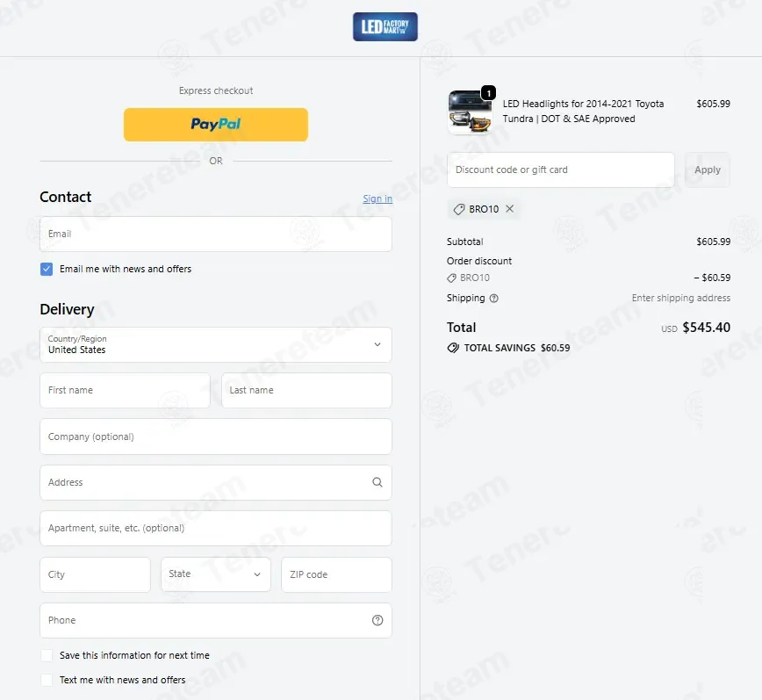Image resolution: width=762 pixels, height=700 pixels.
Task: Click the Enter shipping address text
Action: tap(681, 298)
